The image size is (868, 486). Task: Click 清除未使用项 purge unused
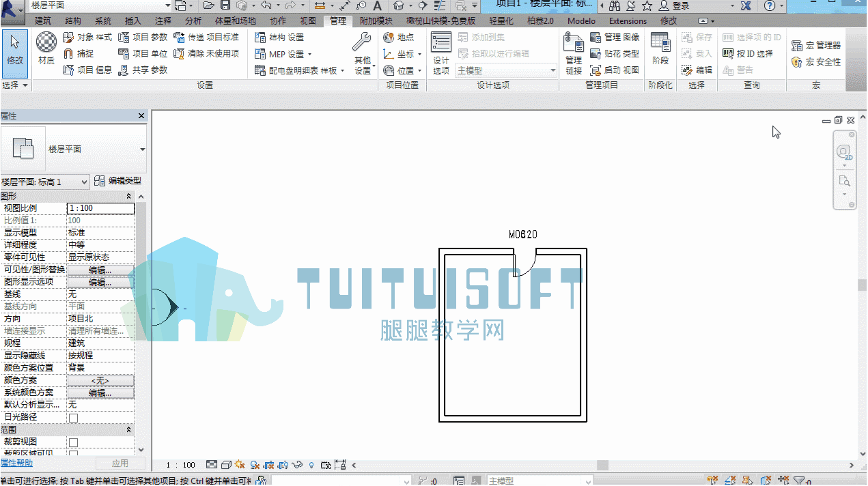tap(206, 53)
